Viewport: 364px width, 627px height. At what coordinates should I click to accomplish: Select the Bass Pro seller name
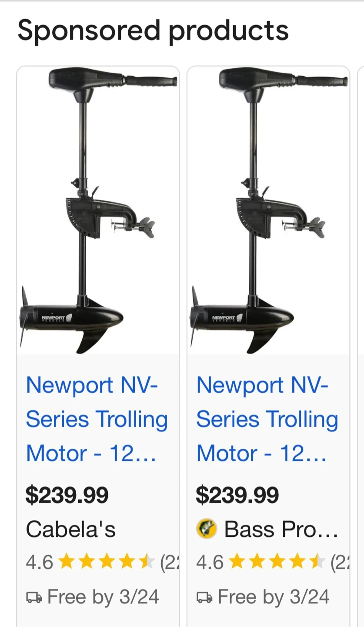pyautogui.click(x=281, y=529)
